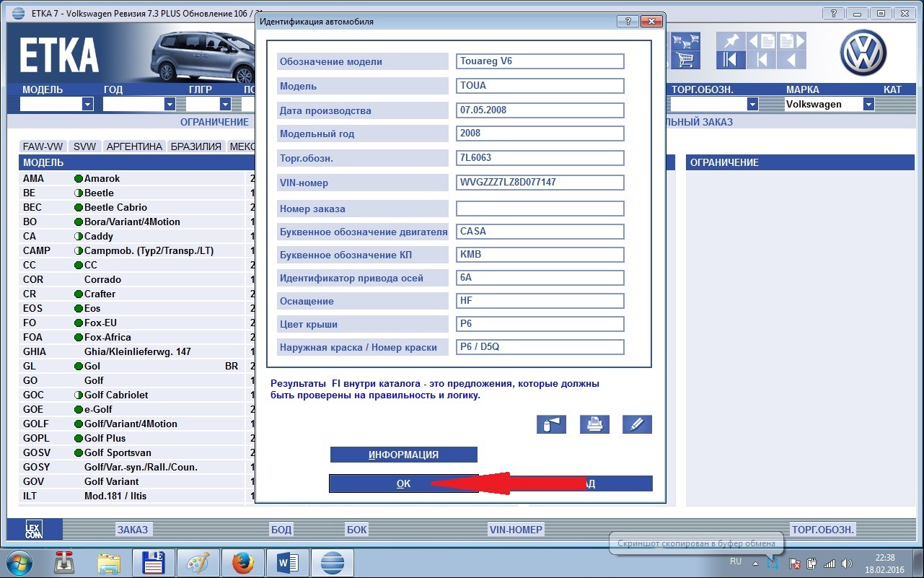Open Windows Explorer from the taskbar
924x578 pixels.
pos(108,562)
